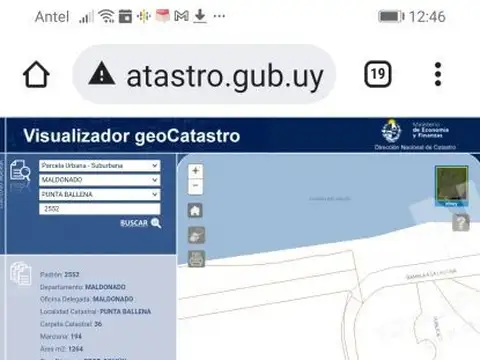Select the Area m2 1264 text
Viewport: 480px width, 360px height.
click(x=61, y=349)
